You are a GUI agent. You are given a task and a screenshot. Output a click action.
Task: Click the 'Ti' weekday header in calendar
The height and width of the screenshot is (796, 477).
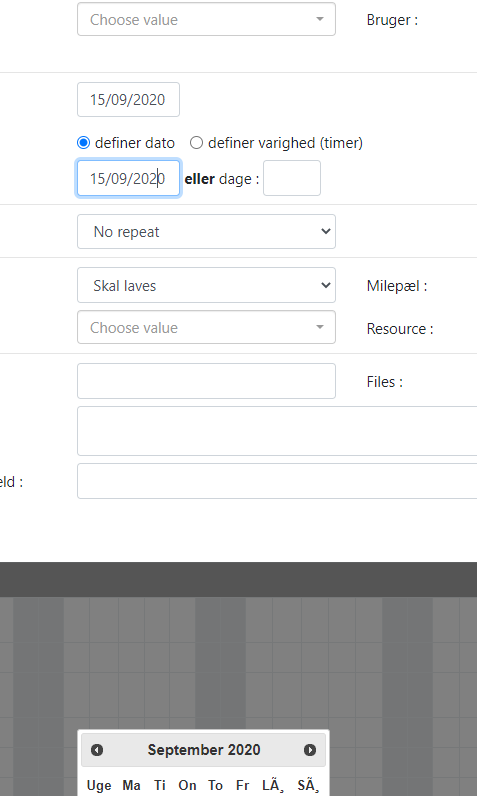160,785
